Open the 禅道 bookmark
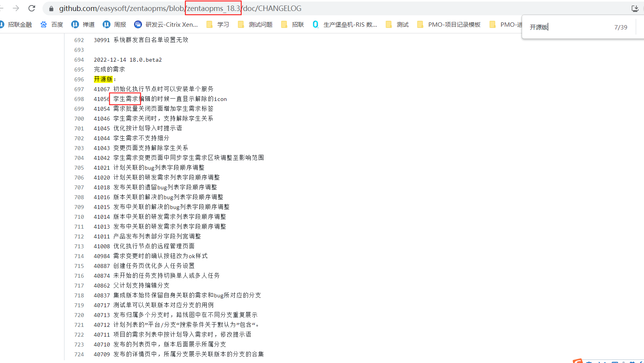The image size is (644, 363). 83,24
